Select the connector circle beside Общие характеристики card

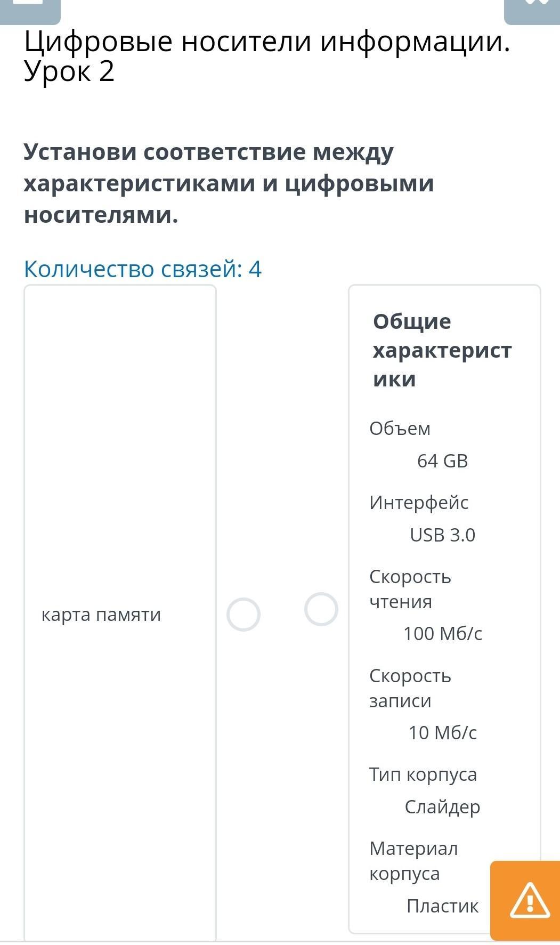point(321,609)
